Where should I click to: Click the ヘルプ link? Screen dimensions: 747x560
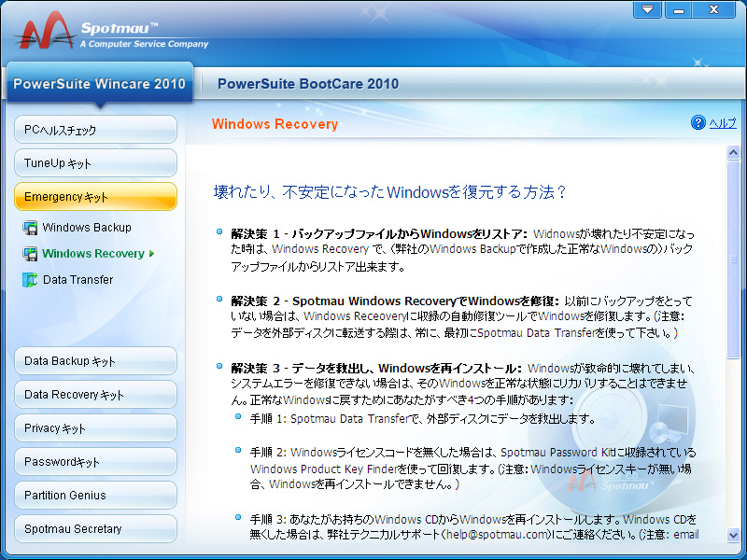(723, 123)
